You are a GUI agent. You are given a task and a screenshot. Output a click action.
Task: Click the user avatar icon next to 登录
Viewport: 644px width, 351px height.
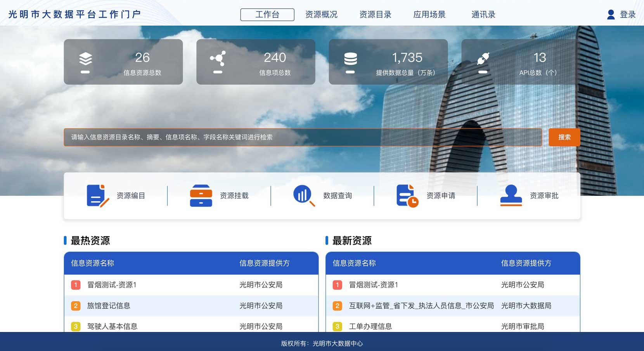pos(610,14)
